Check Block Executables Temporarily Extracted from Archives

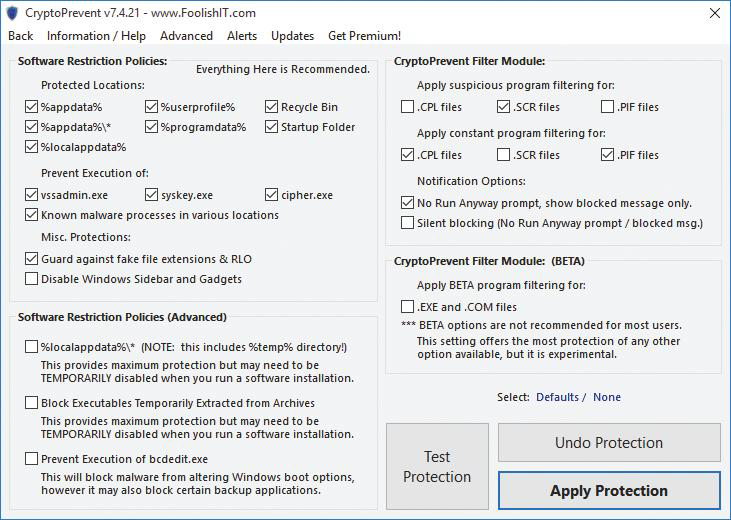[x=32, y=403]
